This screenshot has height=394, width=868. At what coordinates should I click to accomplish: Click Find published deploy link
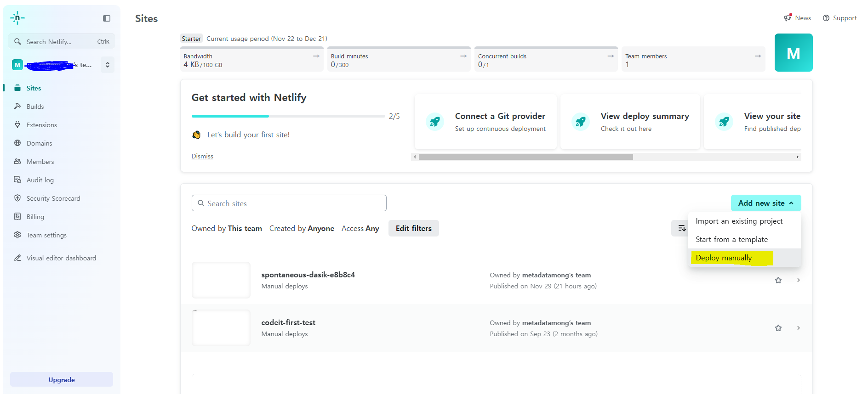coord(772,129)
